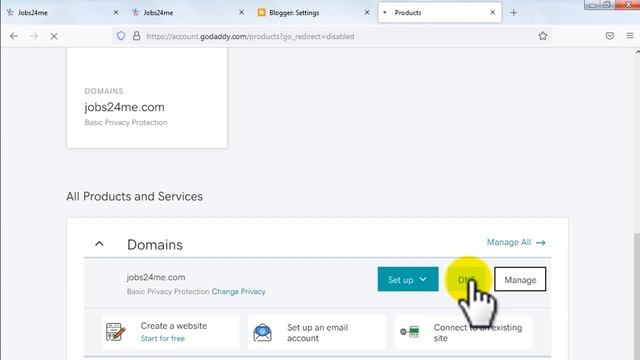Viewport: 640px width, 360px height.
Task: Go back using the browser back arrow
Action: [x=14, y=36]
